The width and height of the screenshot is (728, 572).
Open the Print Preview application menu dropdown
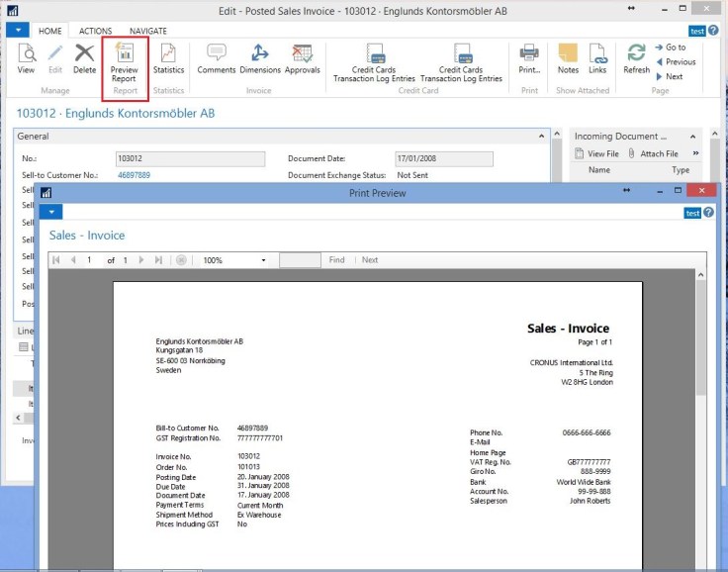point(49,212)
